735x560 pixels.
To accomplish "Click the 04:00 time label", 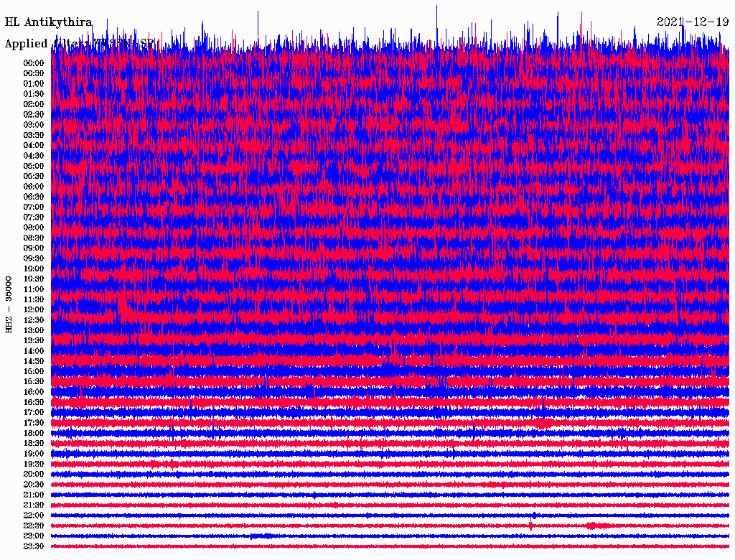I will click(34, 146).
